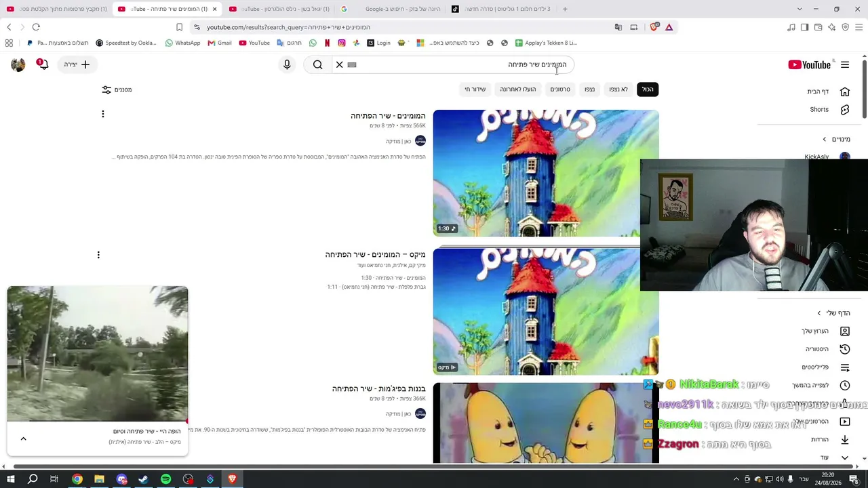Open options for the mix result
Image resolution: width=868 pixels, height=488 pixels.
click(98, 255)
